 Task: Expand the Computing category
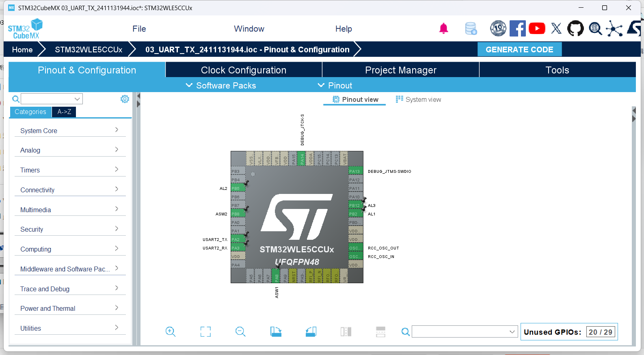70,249
